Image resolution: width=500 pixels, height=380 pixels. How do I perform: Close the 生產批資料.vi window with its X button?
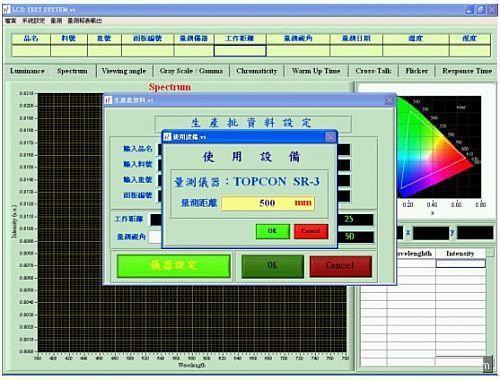coord(389,100)
